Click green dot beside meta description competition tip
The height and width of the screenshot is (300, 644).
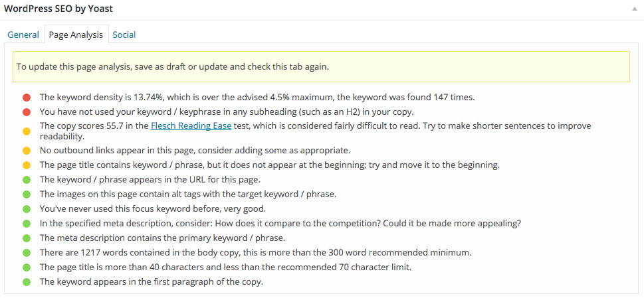click(x=27, y=224)
